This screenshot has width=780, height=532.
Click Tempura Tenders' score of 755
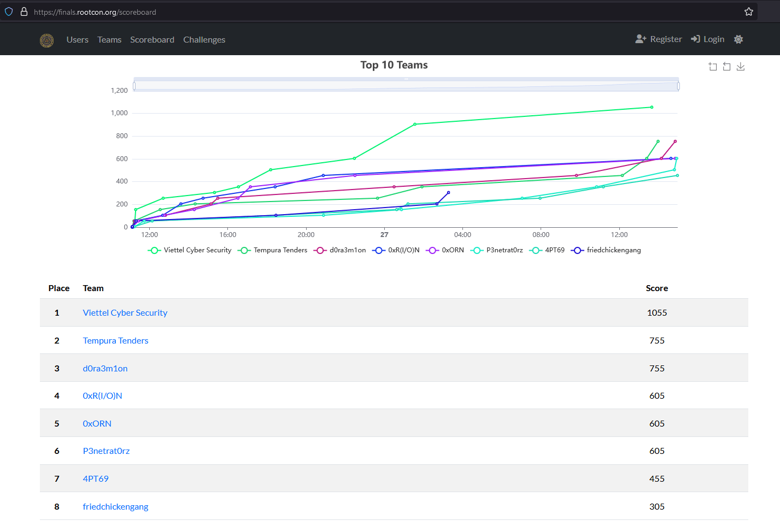(x=657, y=341)
